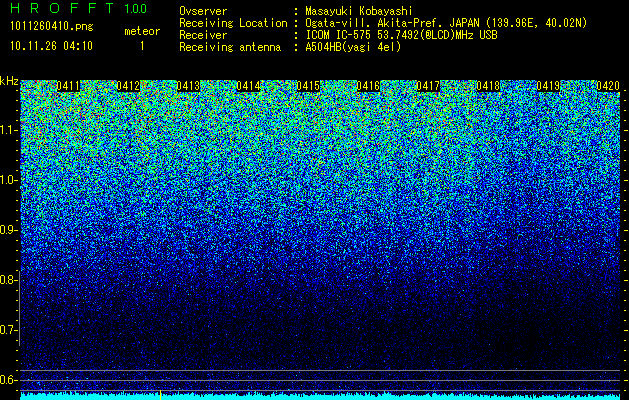Click the HROFFT title text
The width and height of the screenshot is (629, 400).
point(62,8)
